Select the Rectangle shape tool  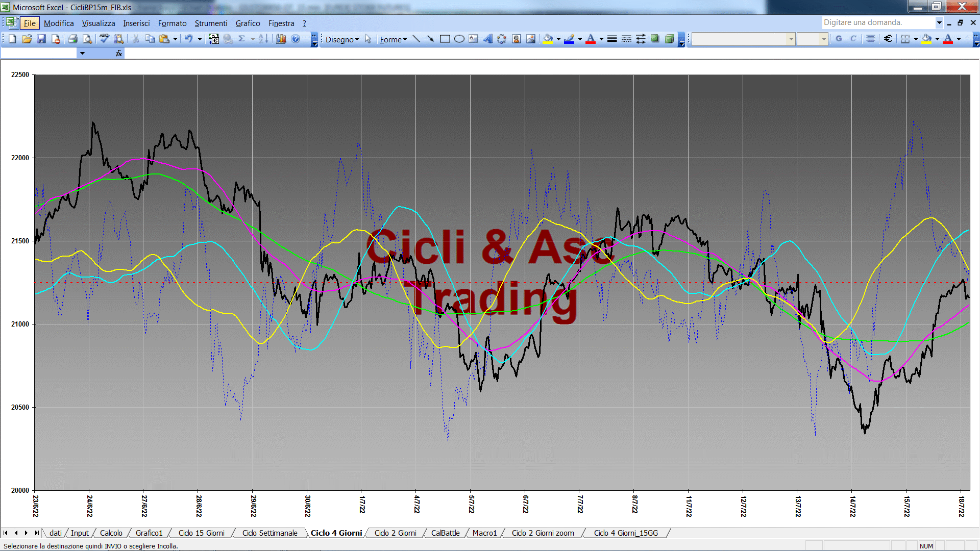click(x=445, y=39)
